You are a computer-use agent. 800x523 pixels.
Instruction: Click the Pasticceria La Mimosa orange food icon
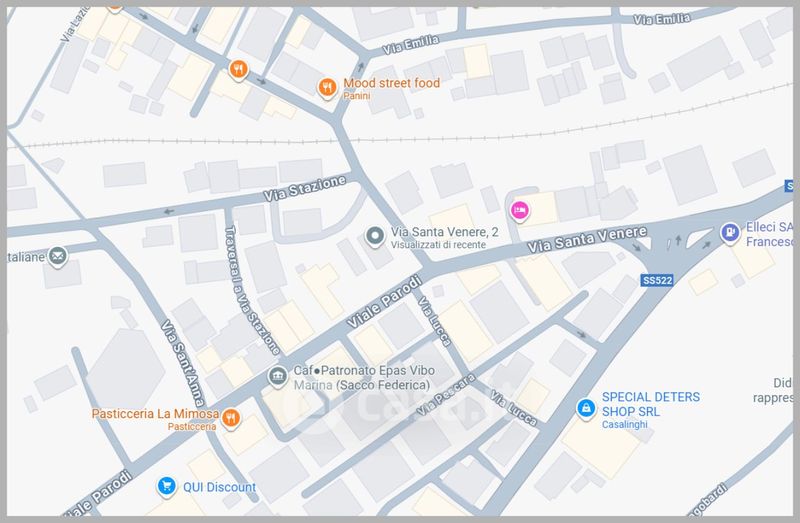231,418
